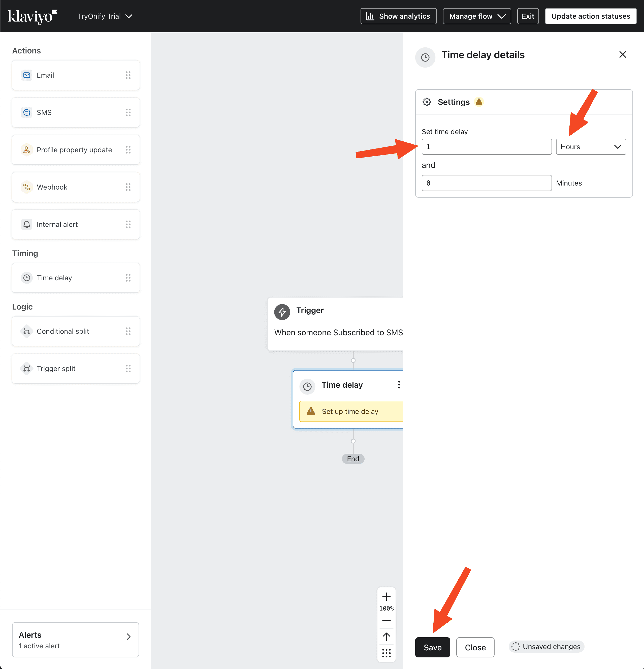Click the Minutes input field
The image size is (644, 669).
click(487, 183)
